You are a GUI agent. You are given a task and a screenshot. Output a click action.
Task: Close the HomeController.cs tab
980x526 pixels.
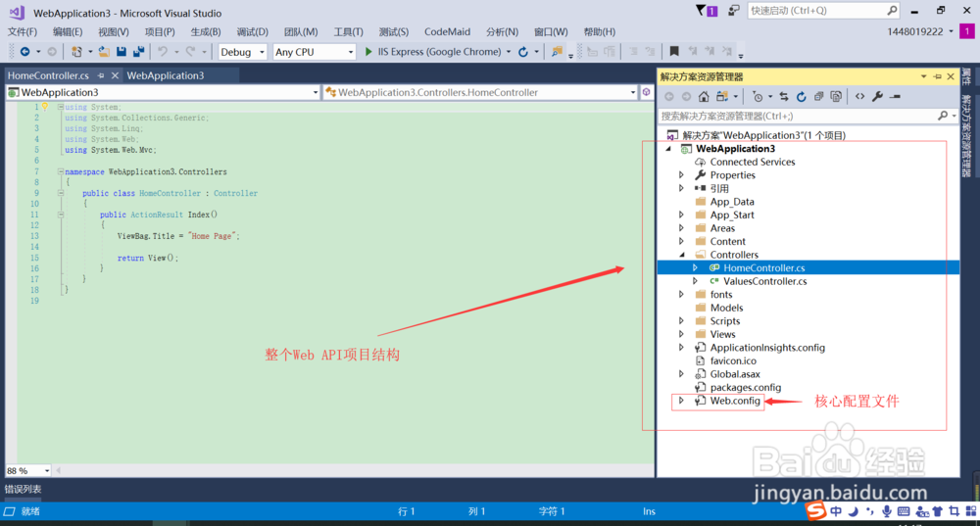click(x=115, y=75)
